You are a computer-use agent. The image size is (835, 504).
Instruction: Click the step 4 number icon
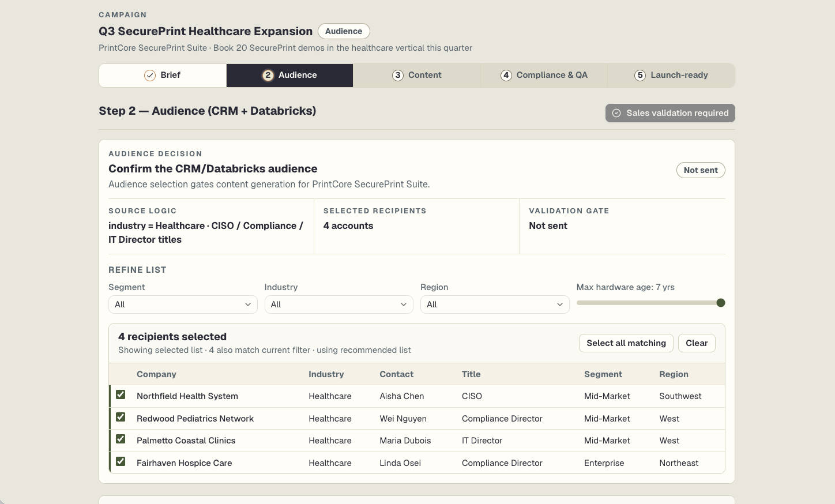506,76
